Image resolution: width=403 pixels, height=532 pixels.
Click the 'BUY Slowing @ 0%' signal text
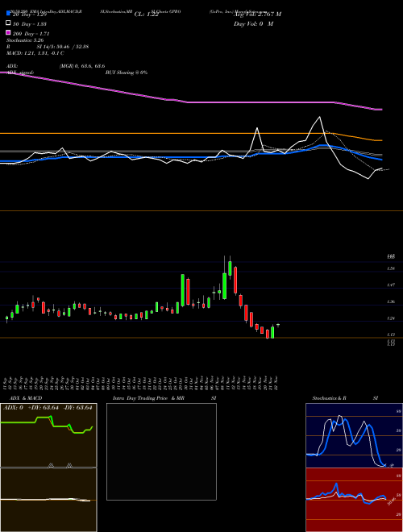(127, 73)
